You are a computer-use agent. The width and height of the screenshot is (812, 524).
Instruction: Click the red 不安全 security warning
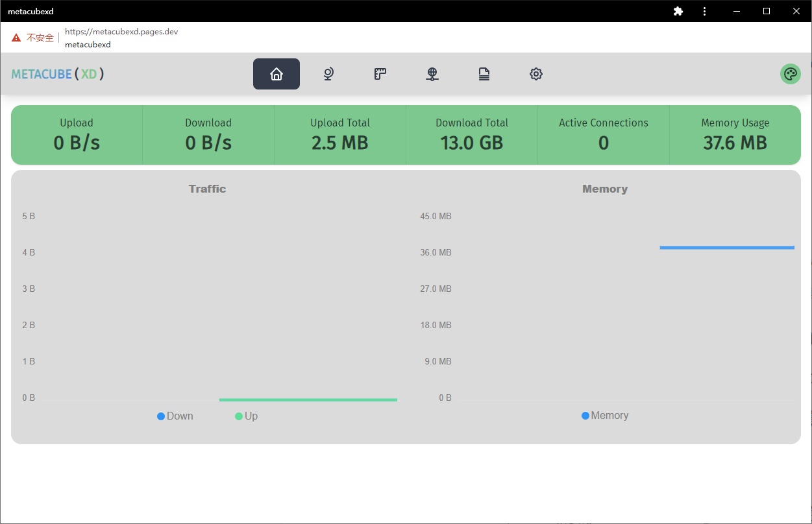click(33, 38)
